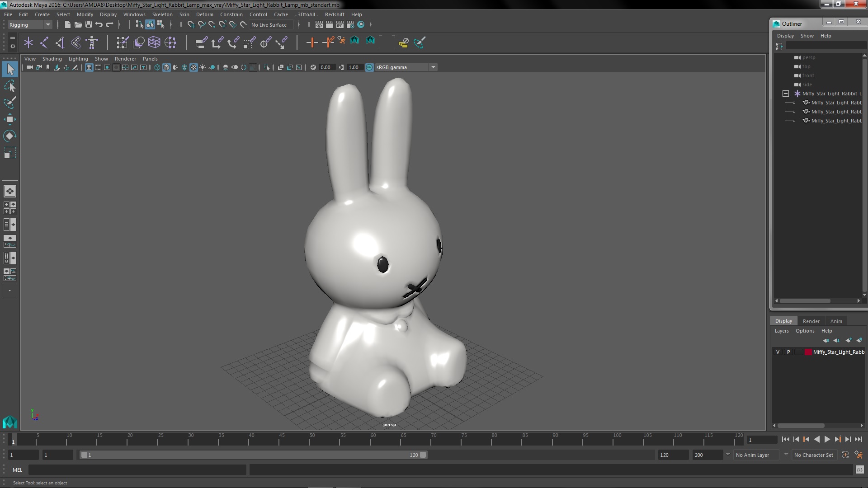Image resolution: width=868 pixels, height=488 pixels.
Task: Click the HumanIK character figure shelf icon
Action: click(92, 42)
